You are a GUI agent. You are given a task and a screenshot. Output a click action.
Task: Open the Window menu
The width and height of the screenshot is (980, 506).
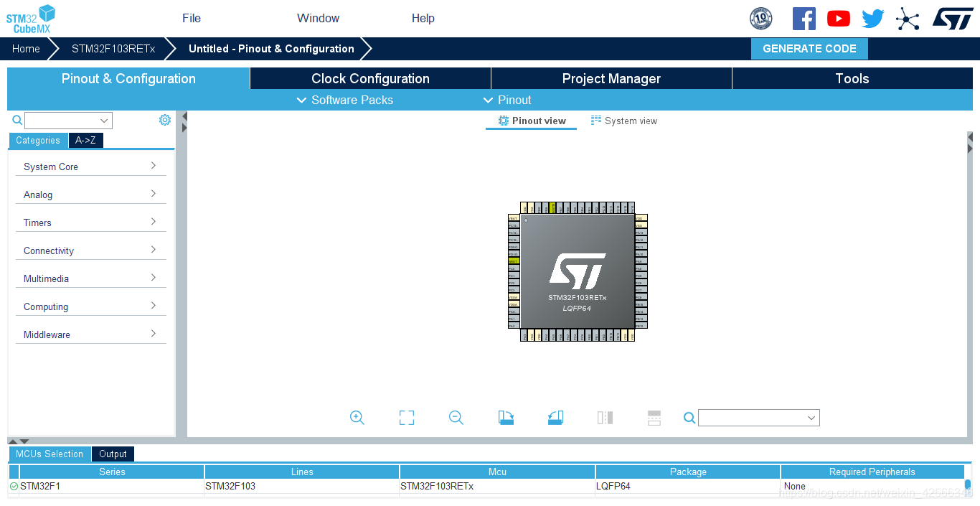[x=319, y=18]
